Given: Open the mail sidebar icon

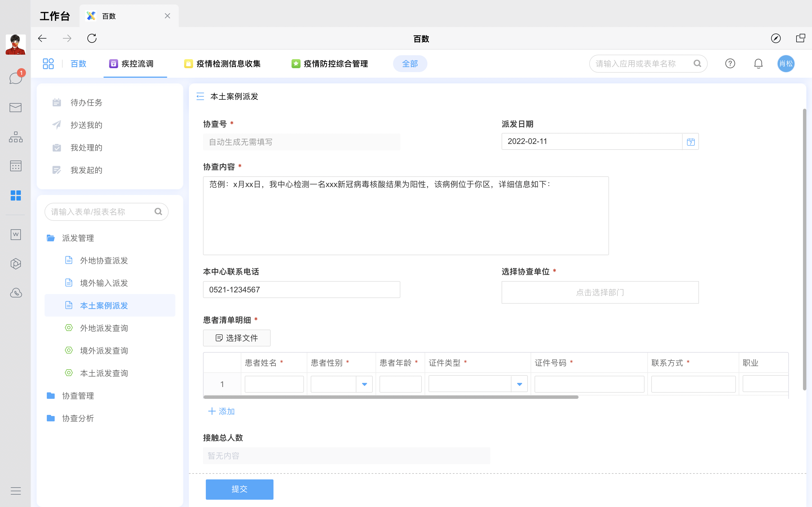Looking at the screenshot, I should click(x=16, y=108).
